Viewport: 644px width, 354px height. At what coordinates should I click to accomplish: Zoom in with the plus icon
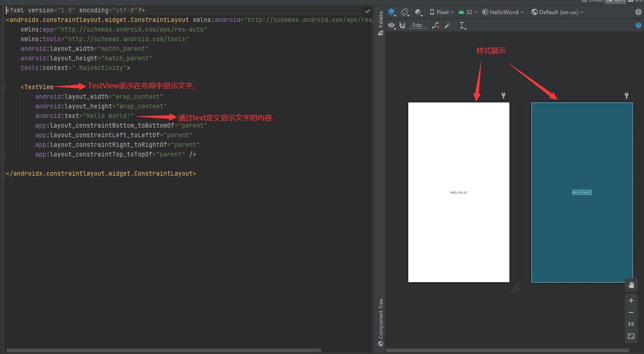coord(631,300)
